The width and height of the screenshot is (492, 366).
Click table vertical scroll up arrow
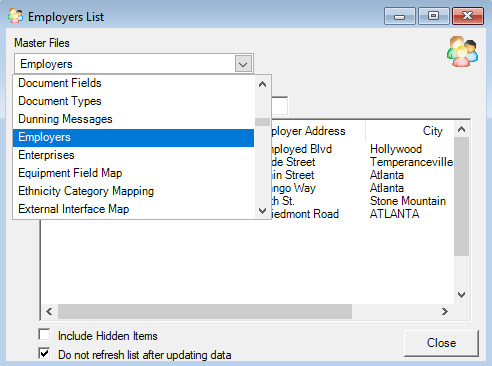(461, 129)
